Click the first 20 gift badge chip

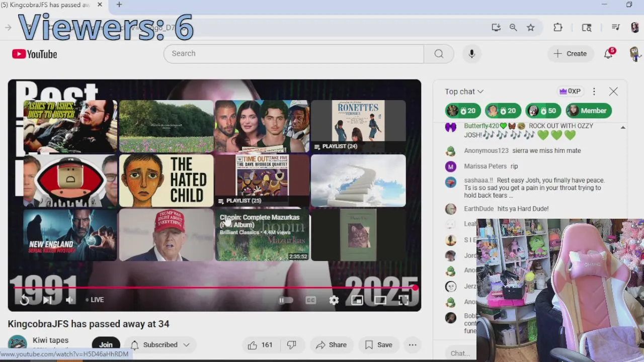[463, 111]
